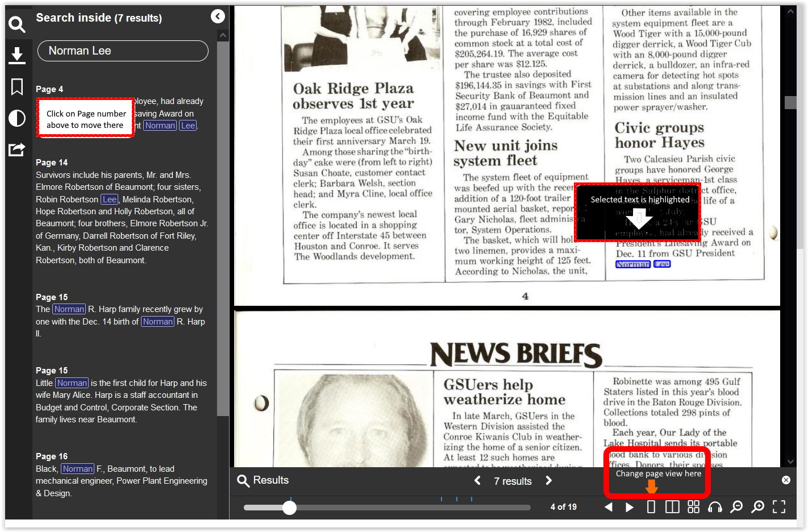Collapse the Search inside panel
The image size is (808, 532).
218,16
